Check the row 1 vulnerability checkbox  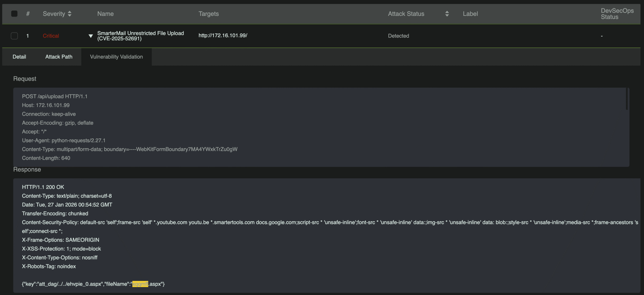coord(14,36)
